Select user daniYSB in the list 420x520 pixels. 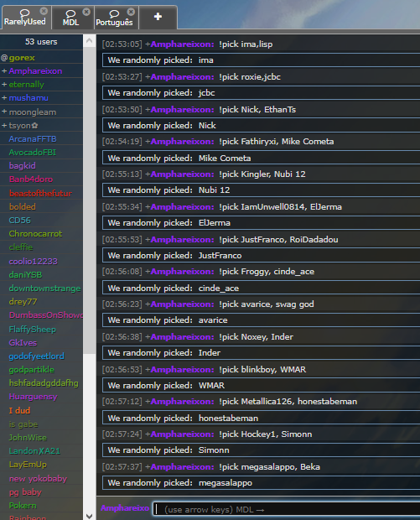pos(25,274)
